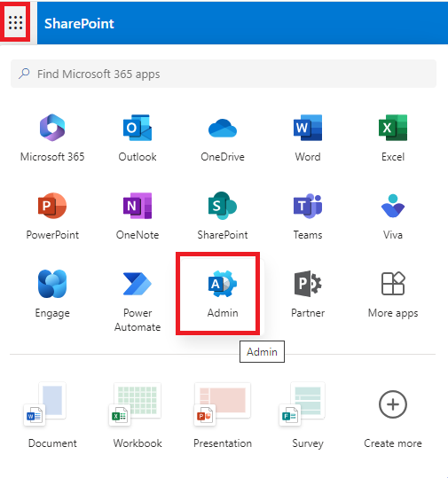Open the Admin center icon
The width and height of the screenshot is (448, 478).
[x=223, y=284]
